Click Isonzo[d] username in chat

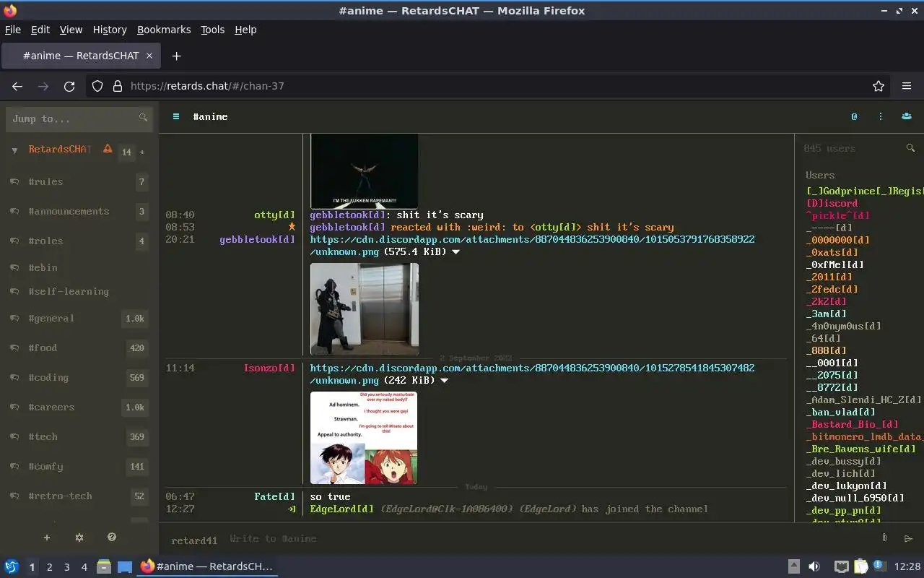pyautogui.click(x=269, y=368)
